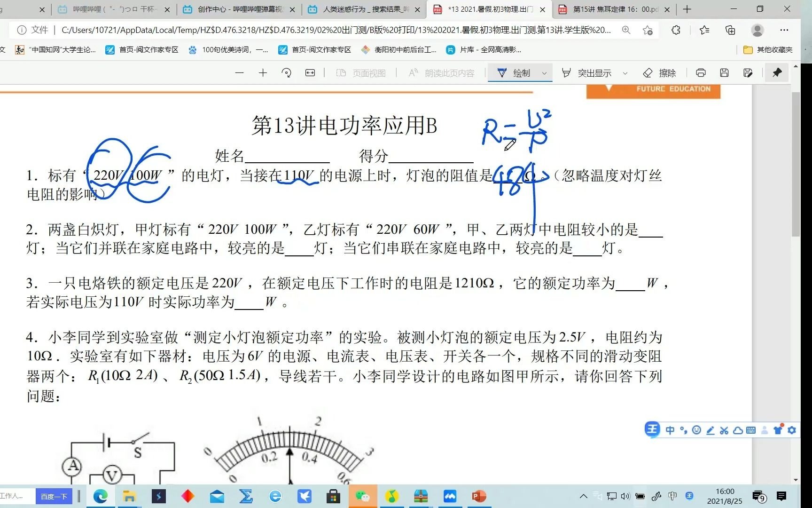Open IME skin shirt icon
This screenshot has width=812, height=508.
pyautogui.click(x=778, y=430)
